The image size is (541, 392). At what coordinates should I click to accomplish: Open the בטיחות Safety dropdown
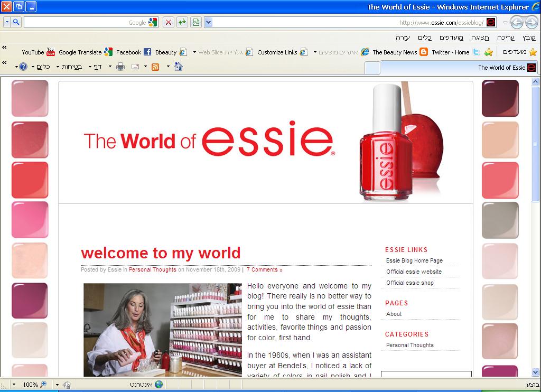(69, 67)
